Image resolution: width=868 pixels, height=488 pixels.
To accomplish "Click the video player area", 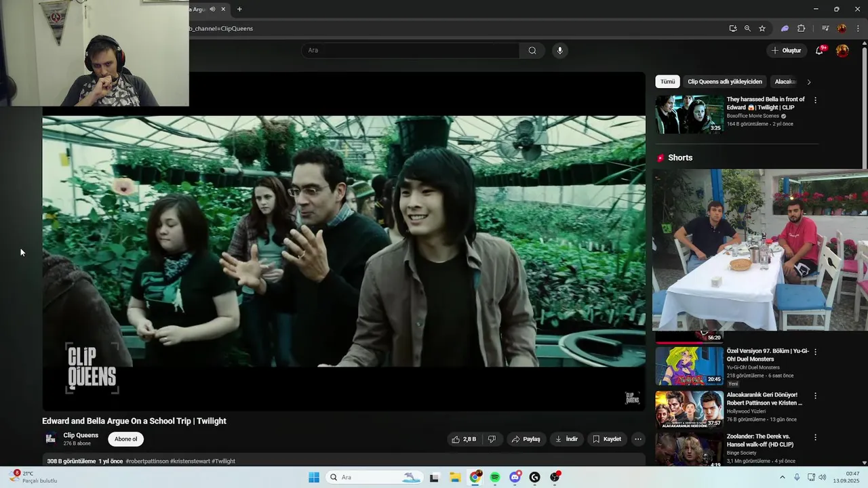I will pyautogui.click(x=344, y=241).
